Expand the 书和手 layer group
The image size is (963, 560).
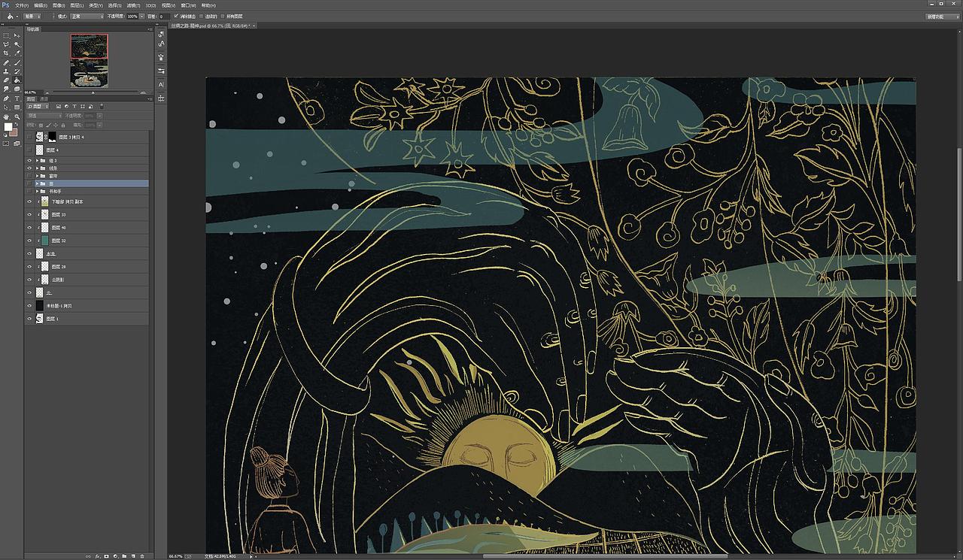[37, 192]
